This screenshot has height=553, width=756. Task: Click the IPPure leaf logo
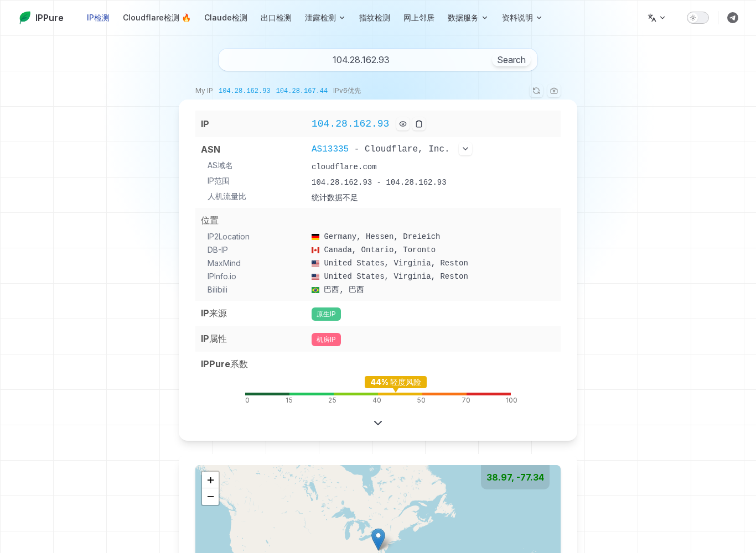[25, 18]
